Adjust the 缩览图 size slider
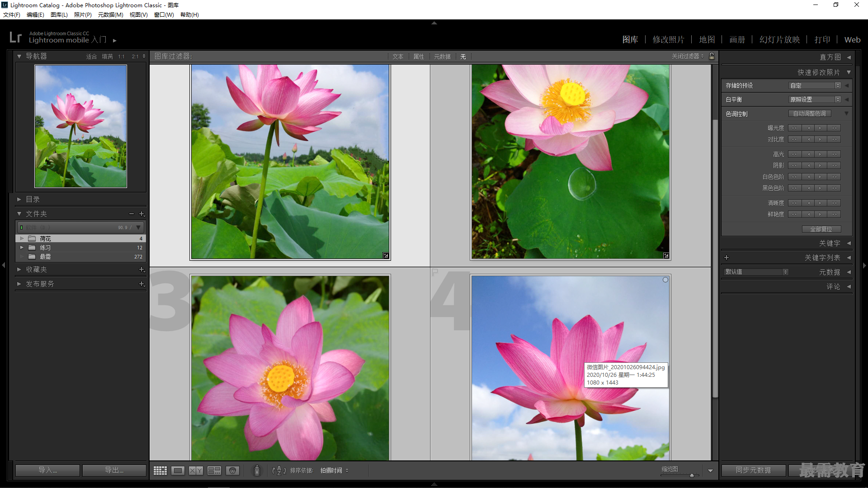This screenshot has width=868, height=488. (692, 475)
